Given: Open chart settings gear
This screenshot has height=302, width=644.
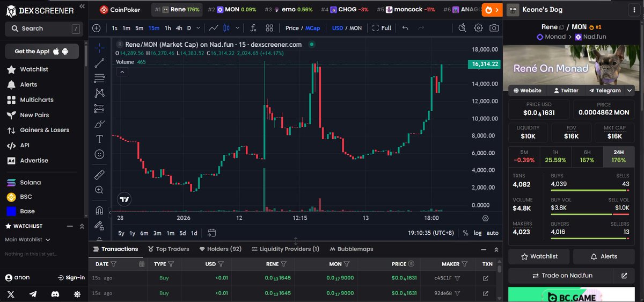Looking at the screenshot, I should pyautogui.click(x=479, y=28).
